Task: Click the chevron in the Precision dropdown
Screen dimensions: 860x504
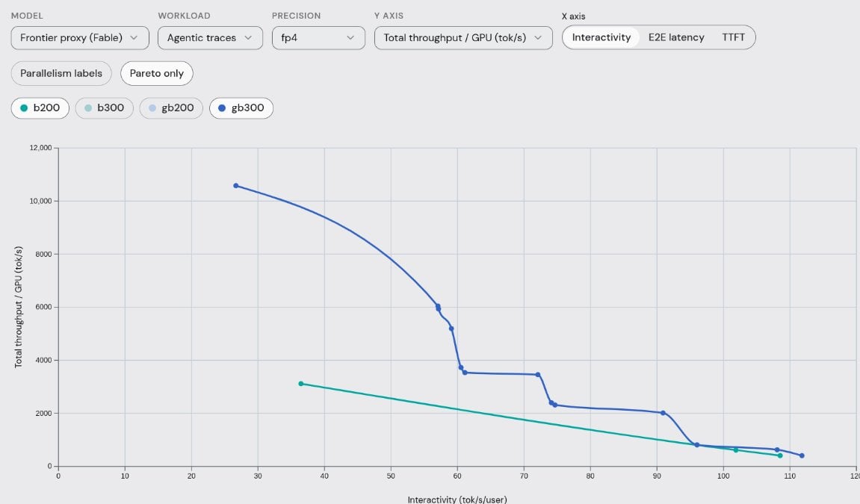Action: [350, 38]
